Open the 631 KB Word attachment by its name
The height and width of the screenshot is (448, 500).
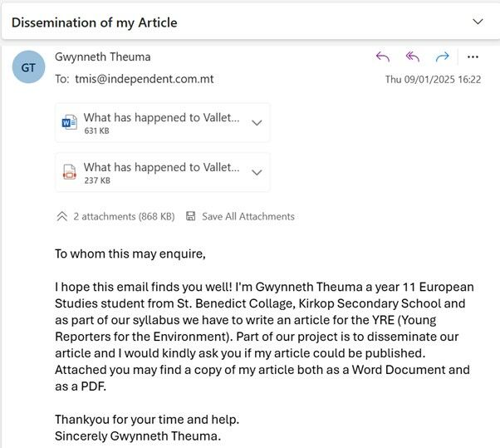coord(162,118)
